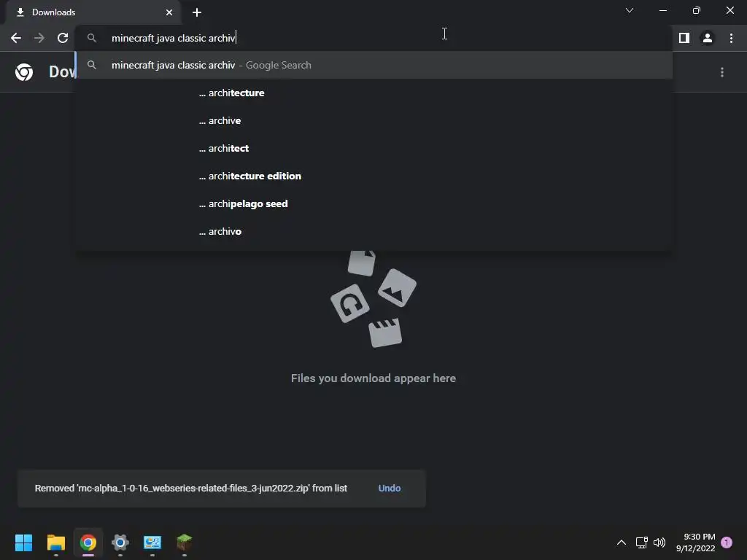Go back using the browser back arrow
Viewport: 747px width, 560px height.
[x=16, y=38]
